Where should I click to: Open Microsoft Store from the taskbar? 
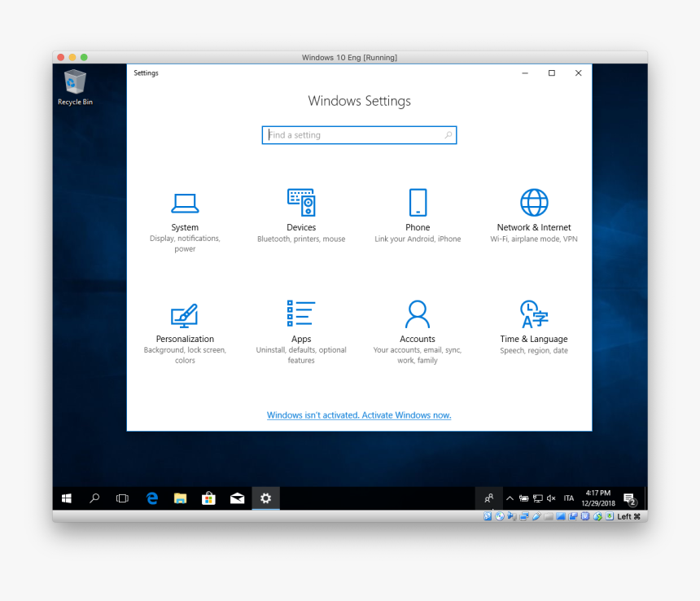(208, 498)
